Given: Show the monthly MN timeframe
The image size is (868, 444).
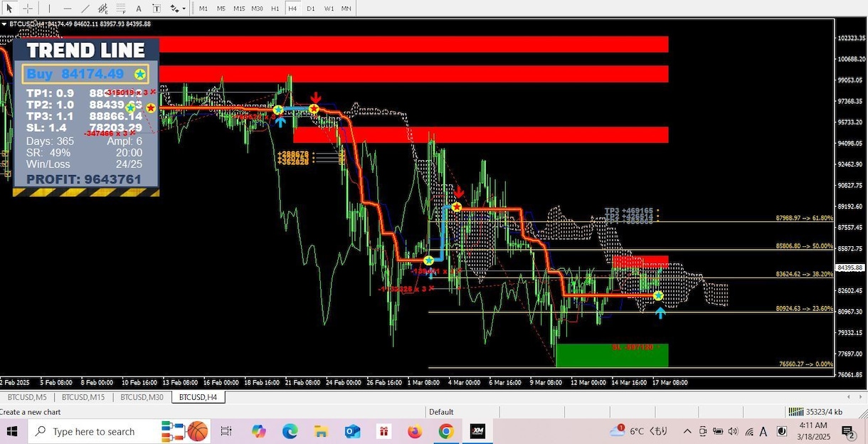Looking at the screenshot, I should pos(346,9).
